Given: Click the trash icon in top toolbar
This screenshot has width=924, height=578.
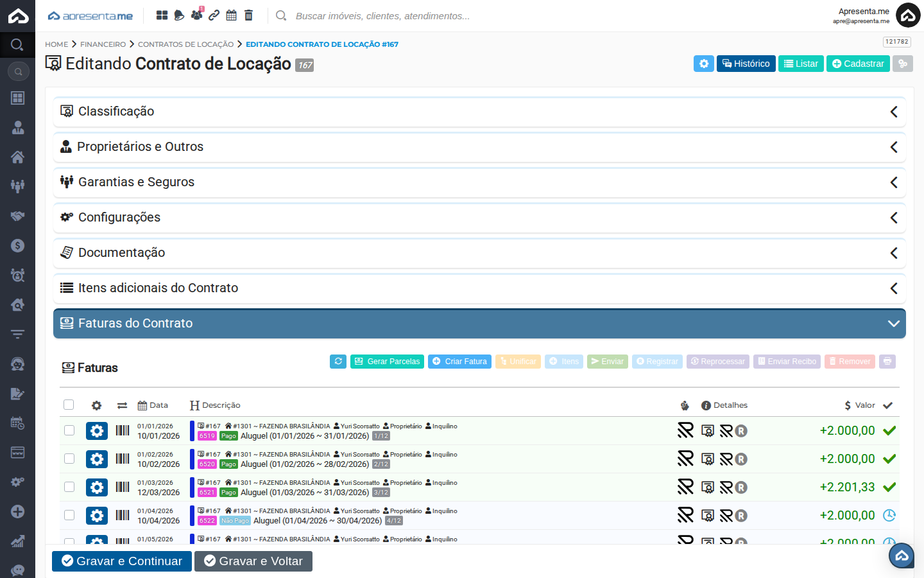Looking at the screenshot, I should click(x=249, y=15).
